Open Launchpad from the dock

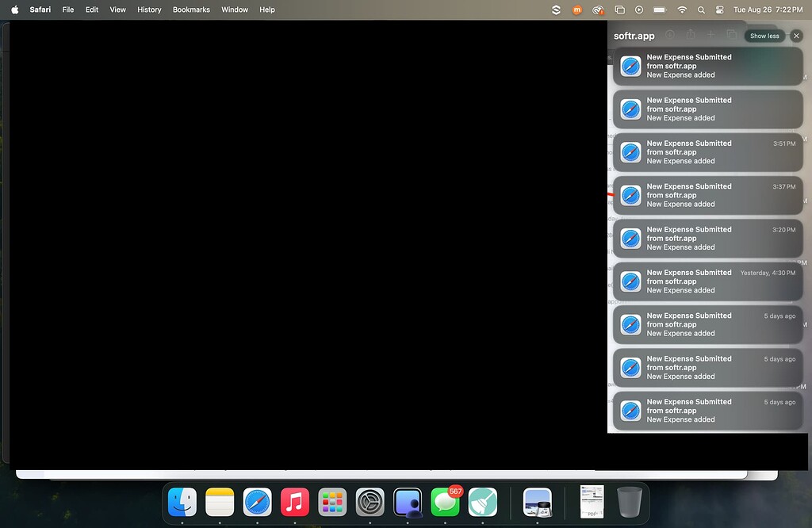coord(332,502)
